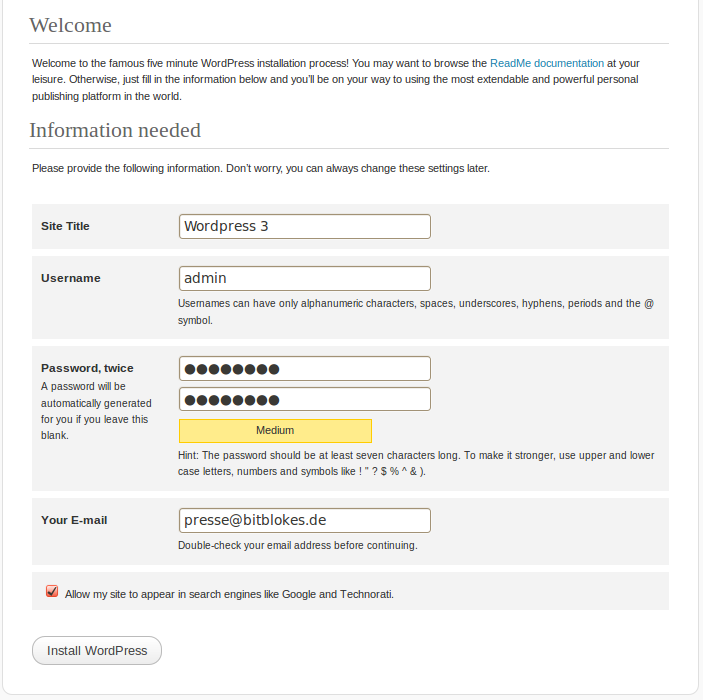Uncheck the search engine visibility checkbox
Screen dimensions: 703x700
coord(52,591)
